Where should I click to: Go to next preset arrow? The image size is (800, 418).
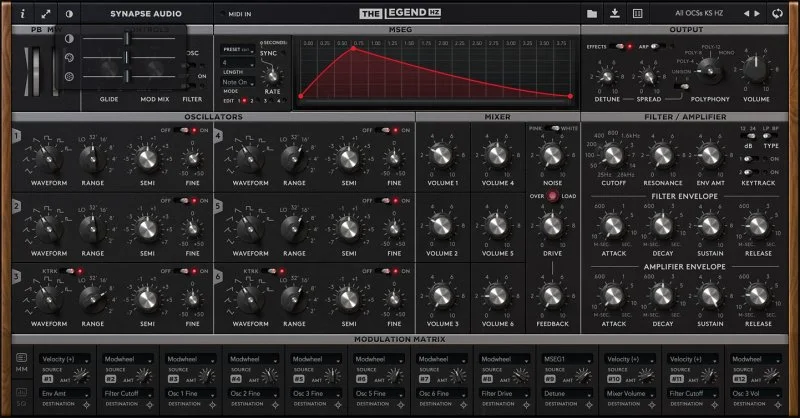tap(757, 13)
